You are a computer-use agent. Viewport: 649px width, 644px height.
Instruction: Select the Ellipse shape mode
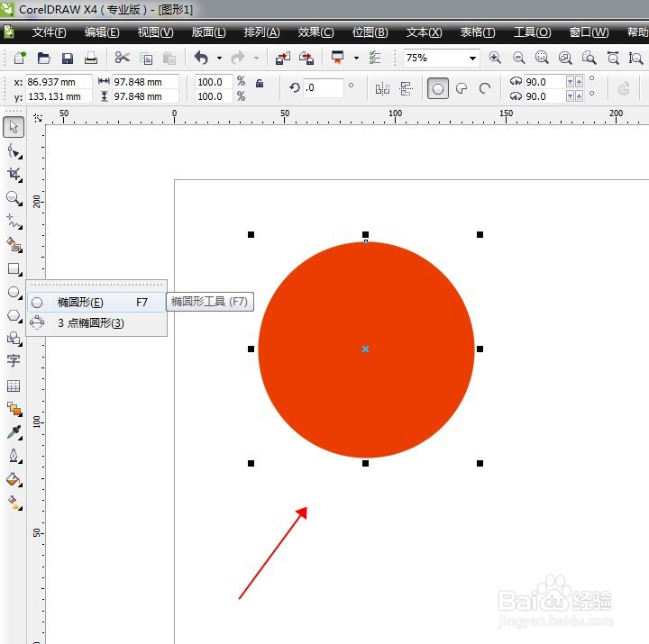(438, 88)
